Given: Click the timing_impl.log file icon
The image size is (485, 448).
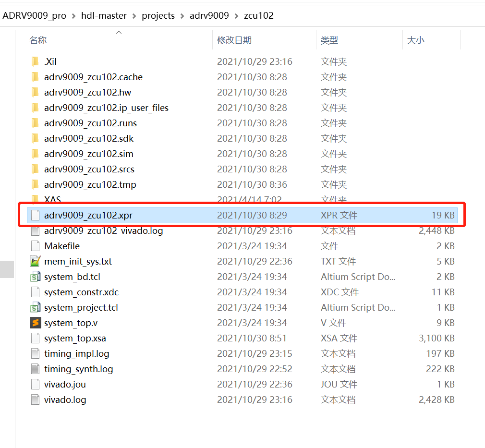Looking at the screenshot, I should coord(35,353).
